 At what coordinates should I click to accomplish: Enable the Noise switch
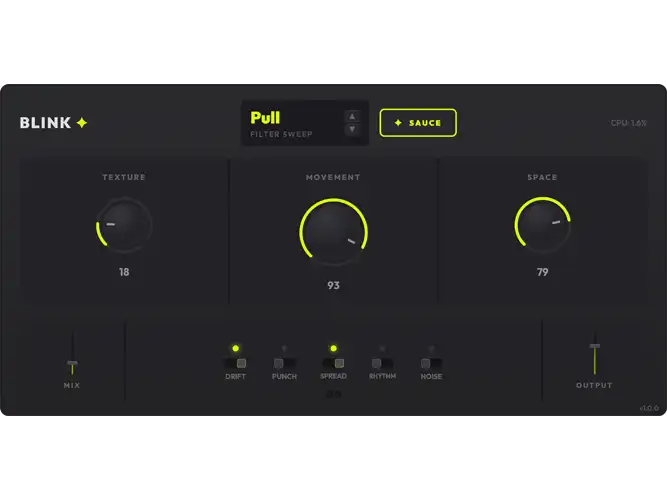pyautogui.click(x=431, y=363)
